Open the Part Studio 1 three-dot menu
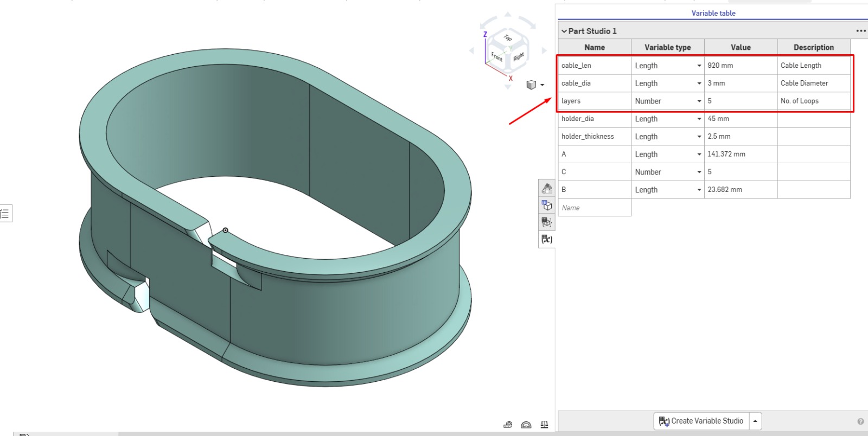The height and width of the screenshot is (436, 868). 861,31
